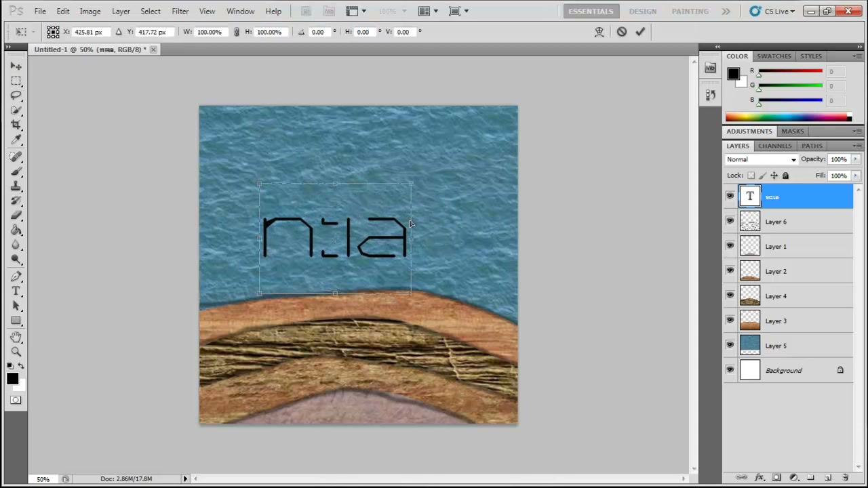Image resolution: width=868 pixels, height=488 pixels.
Task: Select the History Brush tool
Action: [16, 201]
